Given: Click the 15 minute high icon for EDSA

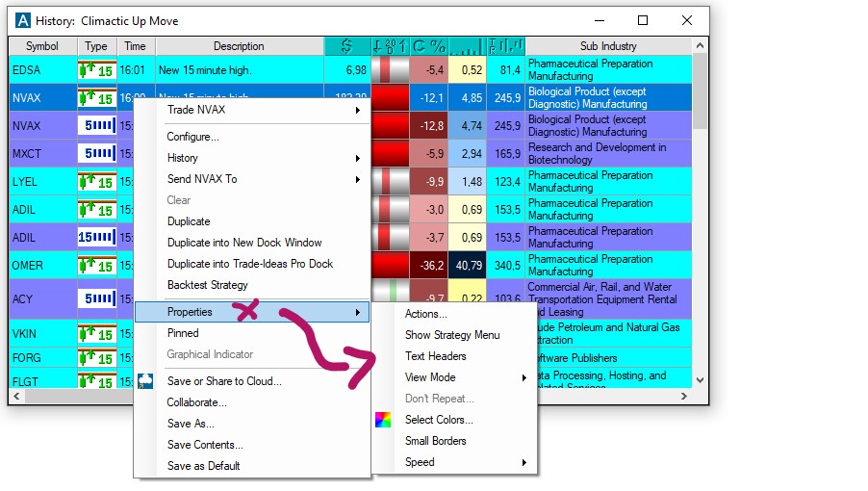Looking at the screenshot, I should pos(96,70).
